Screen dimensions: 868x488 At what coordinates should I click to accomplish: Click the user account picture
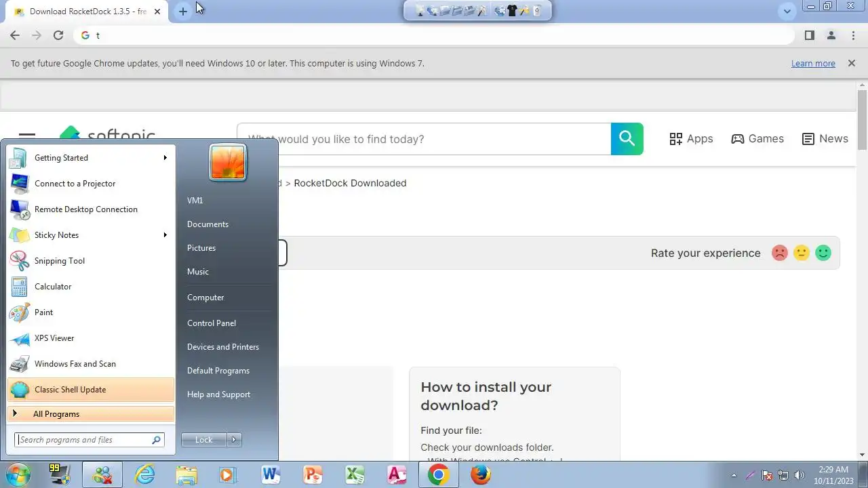pos(228,163)
